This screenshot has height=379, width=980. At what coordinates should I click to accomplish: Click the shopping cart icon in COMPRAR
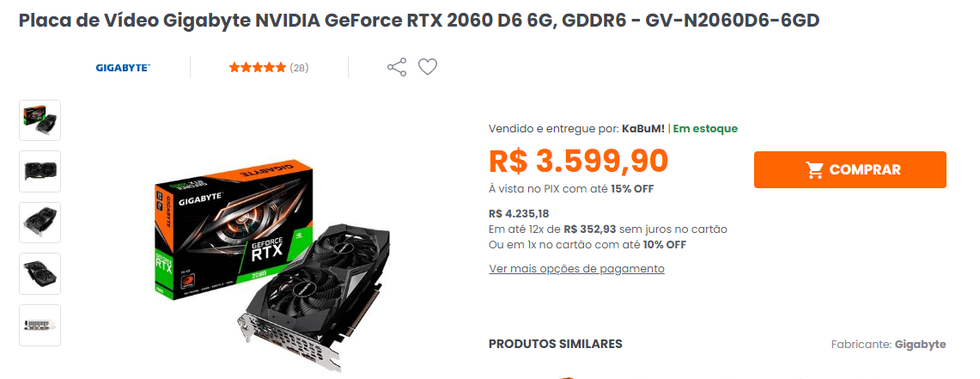tap(814, 169)
